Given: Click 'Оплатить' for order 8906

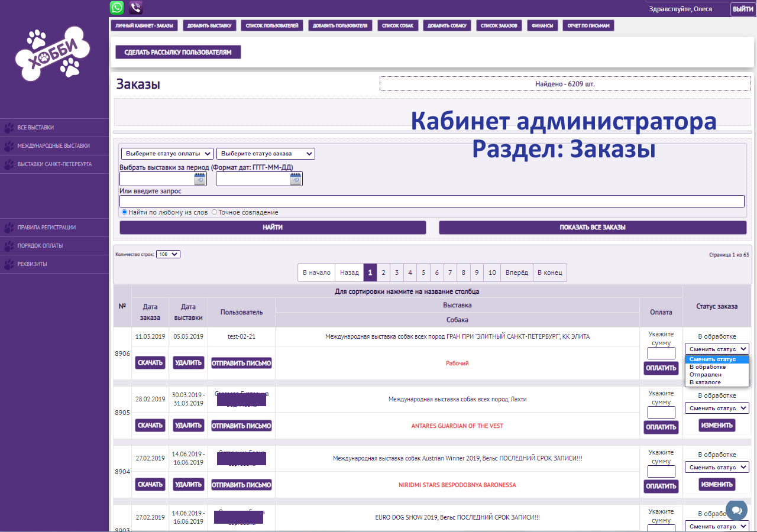Looking at the screenshot, I should 661,368.
